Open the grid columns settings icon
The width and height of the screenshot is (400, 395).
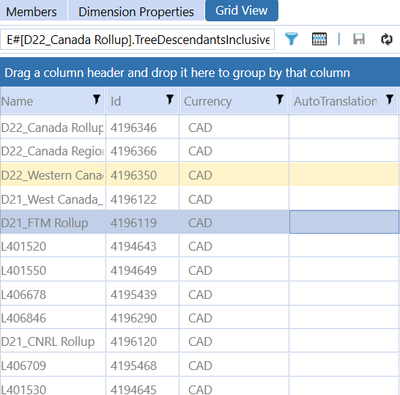pos(319,39)
